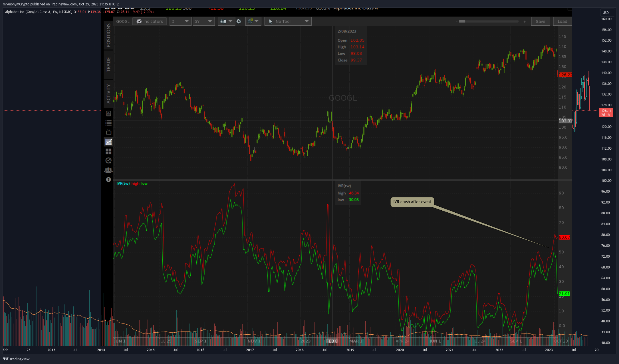The height and width of the screenshot is (364, 619).
Task: Switch to the POSITIONS side tab
Action: point(108,35)
